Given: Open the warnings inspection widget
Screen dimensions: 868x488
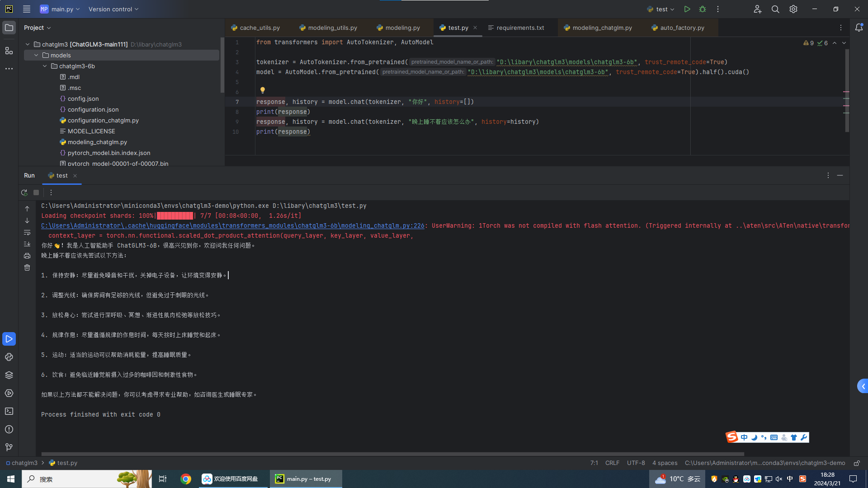Looking at the screenshot, I should point(816,43).
